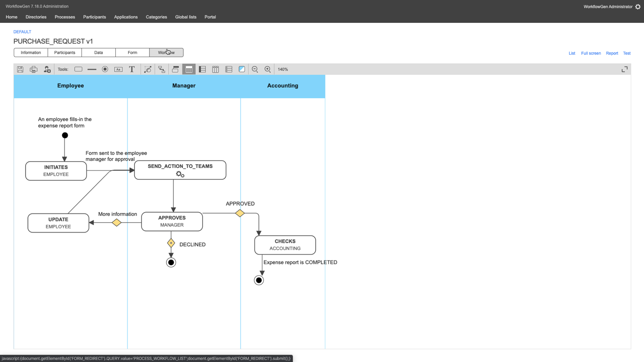Switch to the Participants tab
Image resolution: width=644 pixels, height=362 pixels.
[64, 53]
